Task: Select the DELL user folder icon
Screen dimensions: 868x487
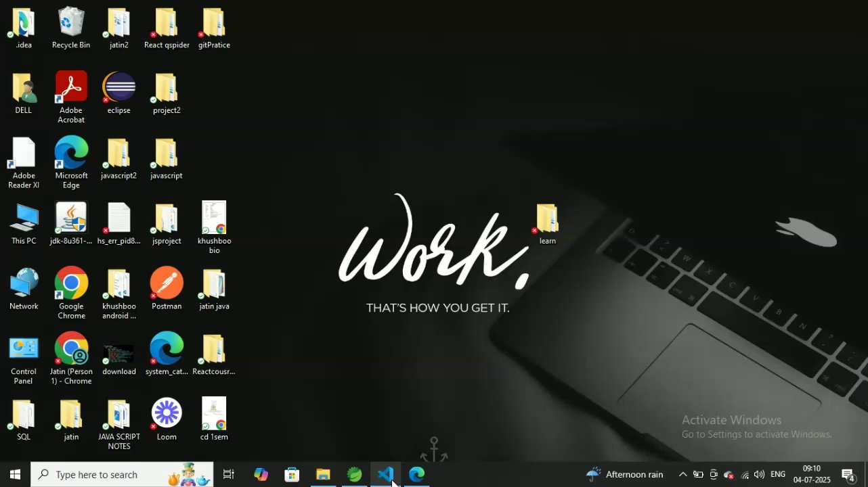Action: [x=24, y=93]
